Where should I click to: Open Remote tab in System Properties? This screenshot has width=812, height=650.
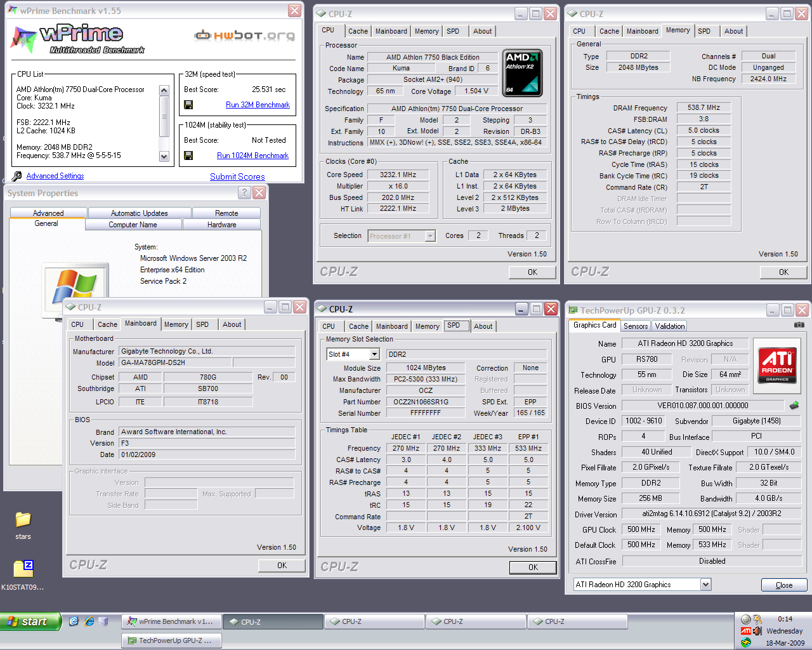(x=226, y=213)
